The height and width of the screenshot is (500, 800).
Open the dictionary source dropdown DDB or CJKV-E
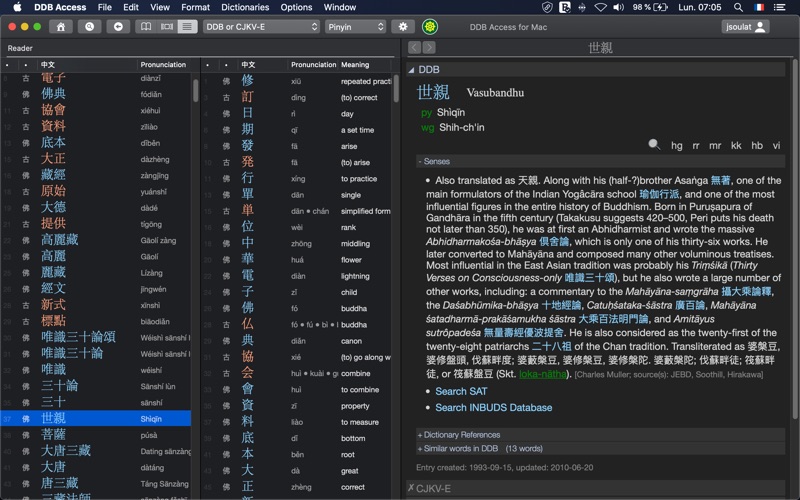click(x=261, y=27)
